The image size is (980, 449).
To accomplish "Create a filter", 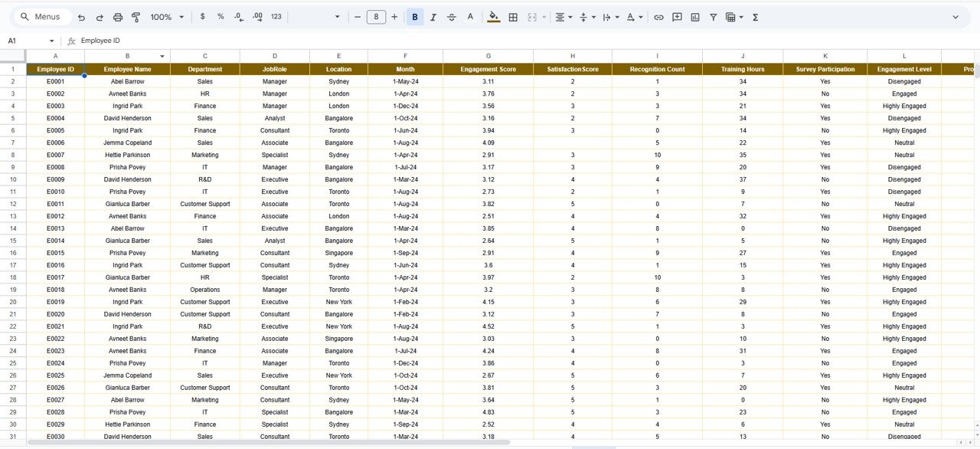I will pos(713,16).
